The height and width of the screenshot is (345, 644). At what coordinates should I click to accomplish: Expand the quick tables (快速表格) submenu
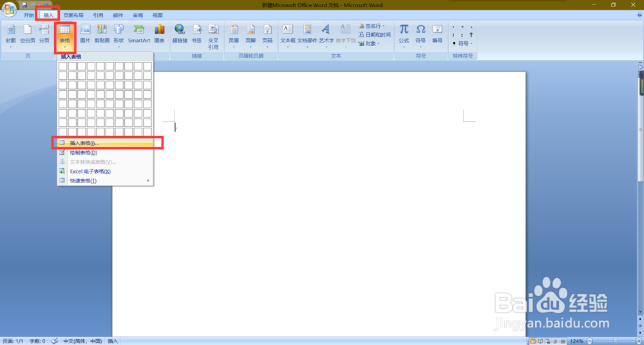tap(105, 181)
